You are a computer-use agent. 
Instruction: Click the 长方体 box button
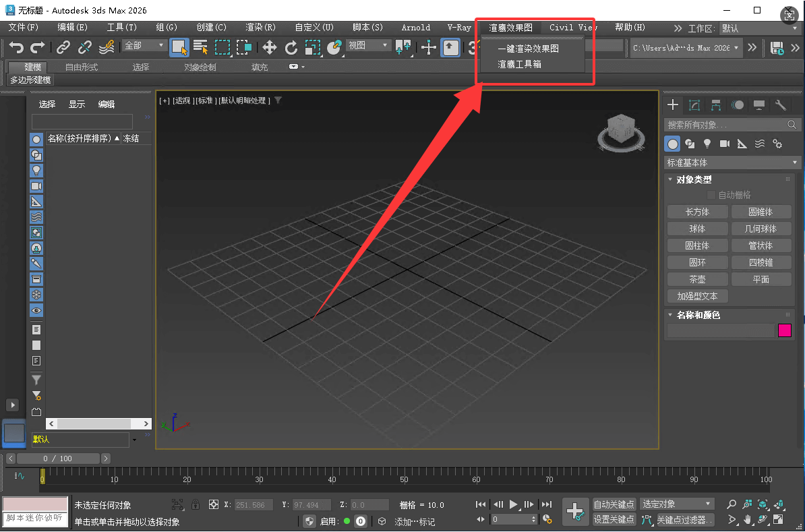pos(697,212)
